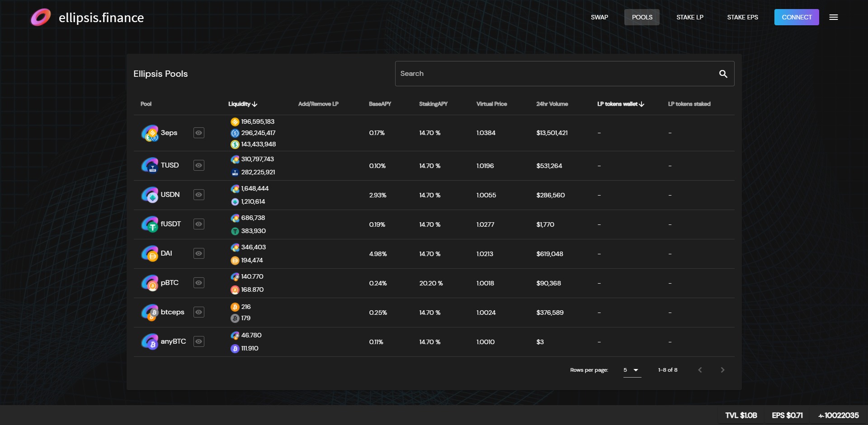Toggle the eye icon for 3eps pool
868x425 pixels.
[x=198, y=133]
